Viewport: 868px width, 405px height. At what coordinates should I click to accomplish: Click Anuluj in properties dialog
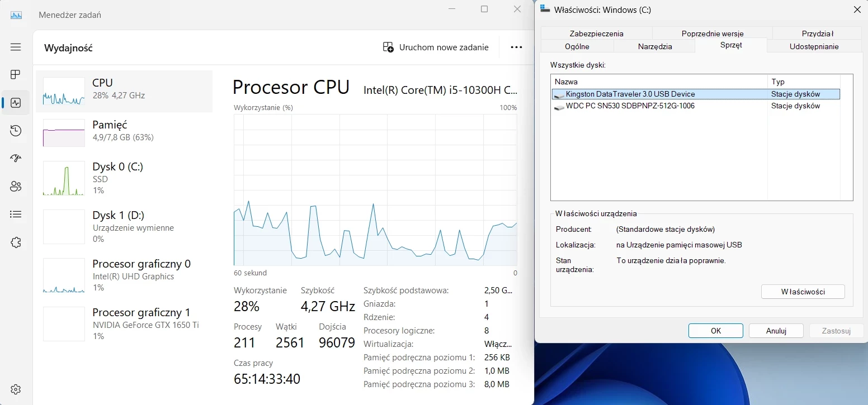[x=776, y=331]
